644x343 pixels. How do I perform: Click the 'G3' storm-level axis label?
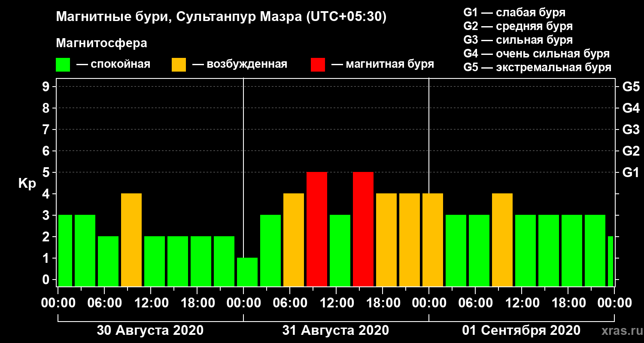(631, 129)
